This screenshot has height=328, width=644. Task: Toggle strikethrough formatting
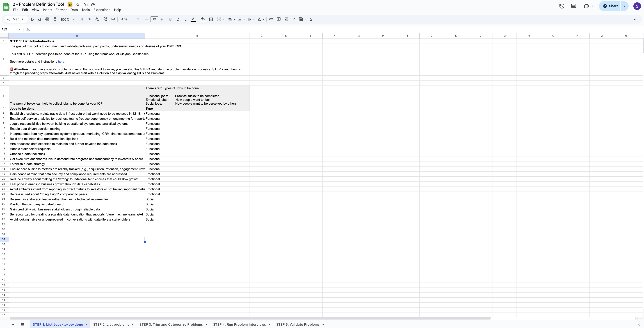tap(186, 19)
